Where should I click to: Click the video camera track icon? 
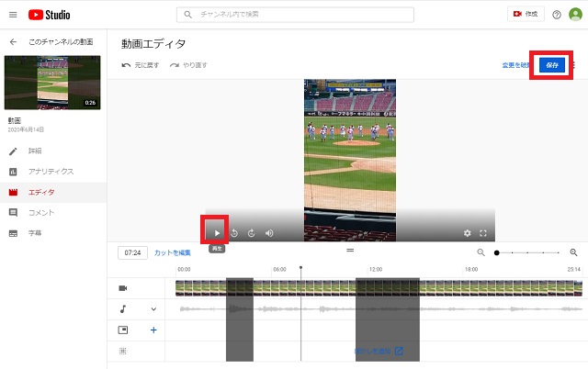tap(123, 288)
